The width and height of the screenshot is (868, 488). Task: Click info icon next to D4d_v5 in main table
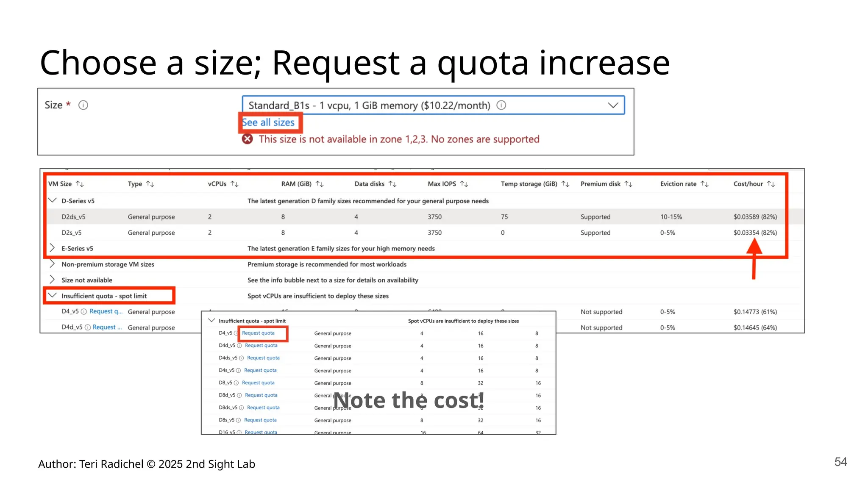pyautogui.click(x=87, y=327)
